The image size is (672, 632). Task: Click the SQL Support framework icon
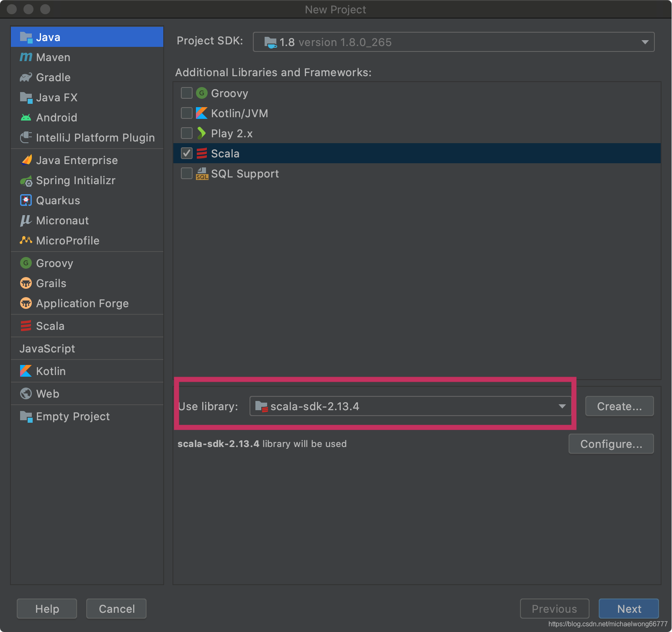point(202,174)
